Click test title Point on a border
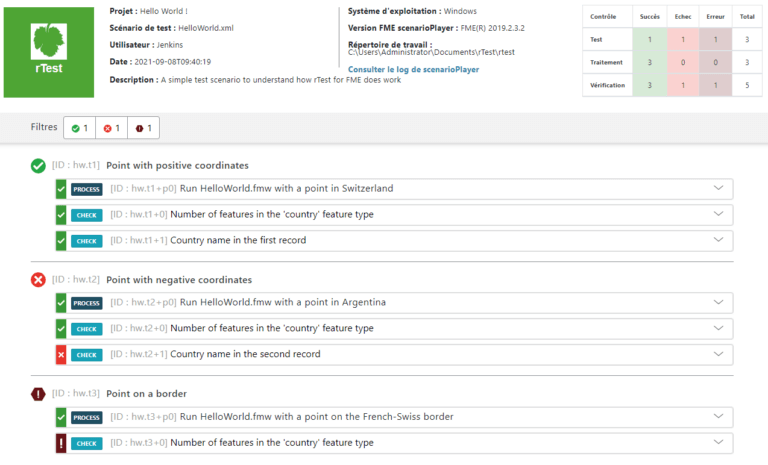The height and width of the screenshot is (465, 768). point(146,394)
